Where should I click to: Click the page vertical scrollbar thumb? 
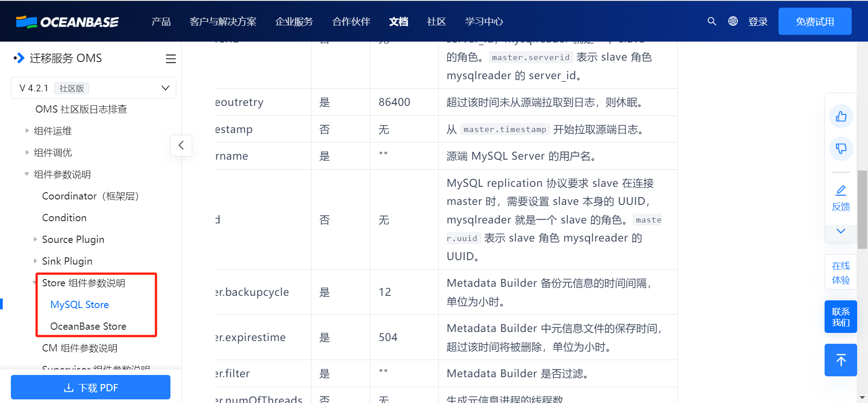862,209
